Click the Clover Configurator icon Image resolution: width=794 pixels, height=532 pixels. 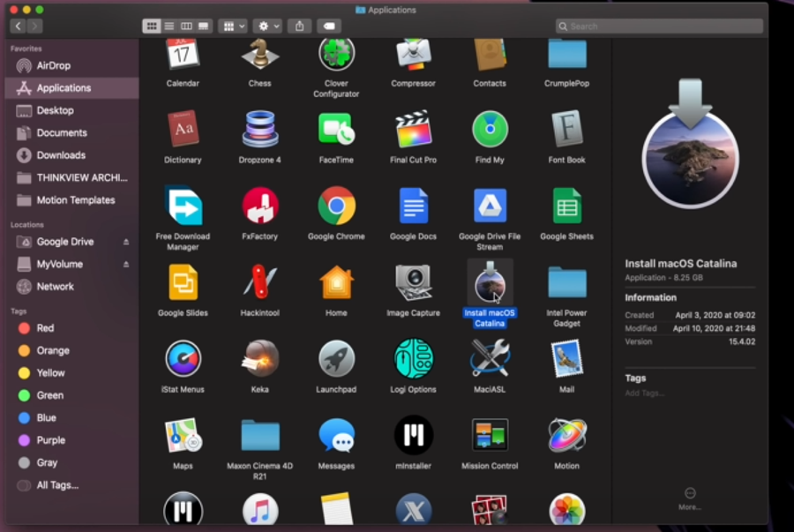click(336, 55)
